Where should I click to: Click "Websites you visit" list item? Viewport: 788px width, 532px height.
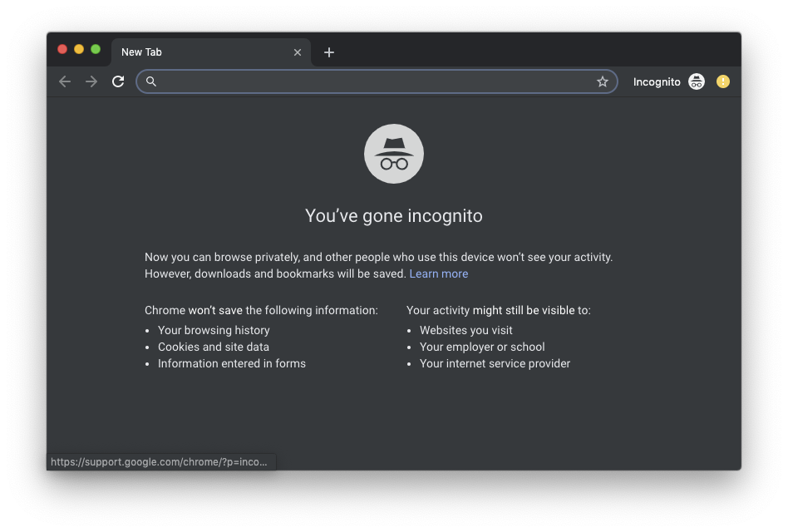[x=466, y=330]
